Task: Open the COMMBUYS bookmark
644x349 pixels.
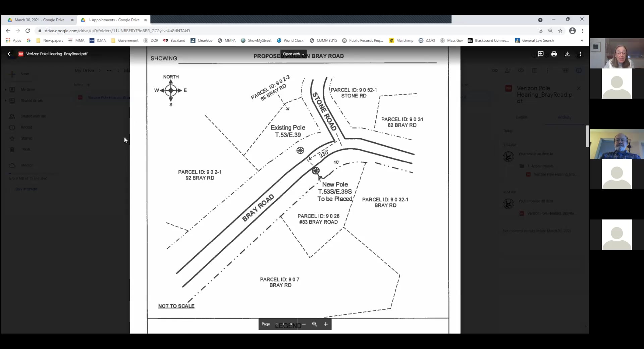Action: (x=323, y=40)
